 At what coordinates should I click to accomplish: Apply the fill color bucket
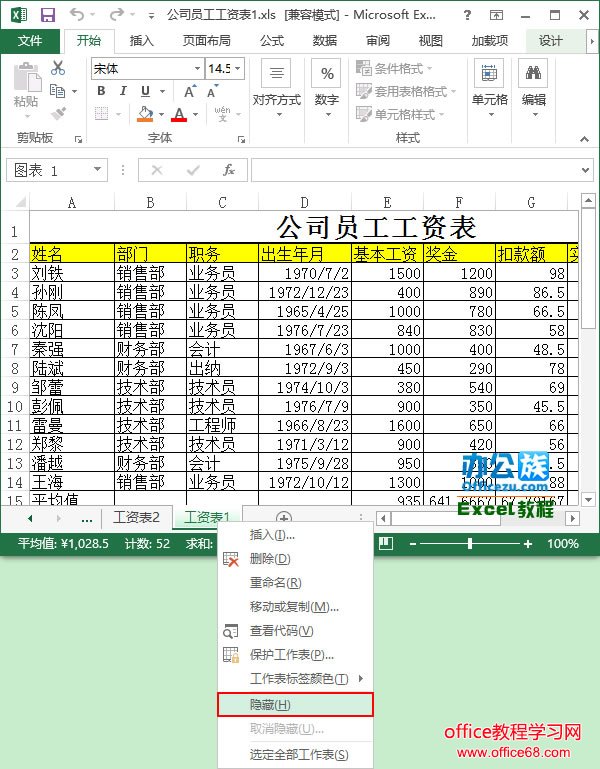[145, 114]
